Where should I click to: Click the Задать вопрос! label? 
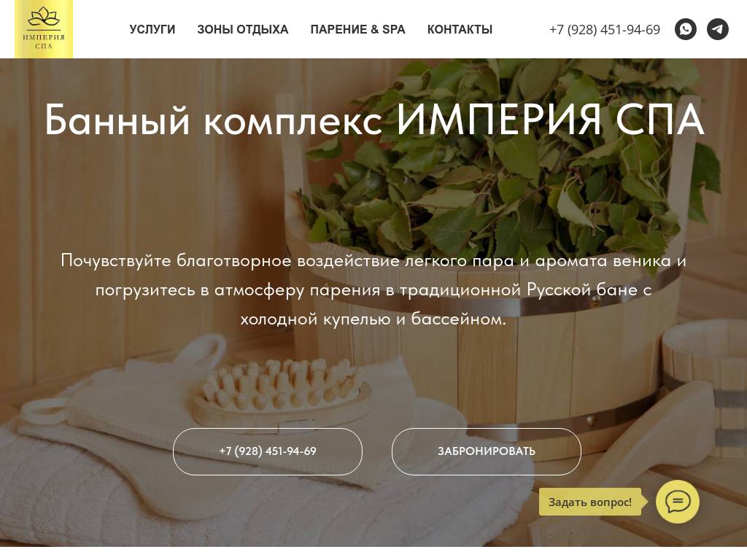590,502
